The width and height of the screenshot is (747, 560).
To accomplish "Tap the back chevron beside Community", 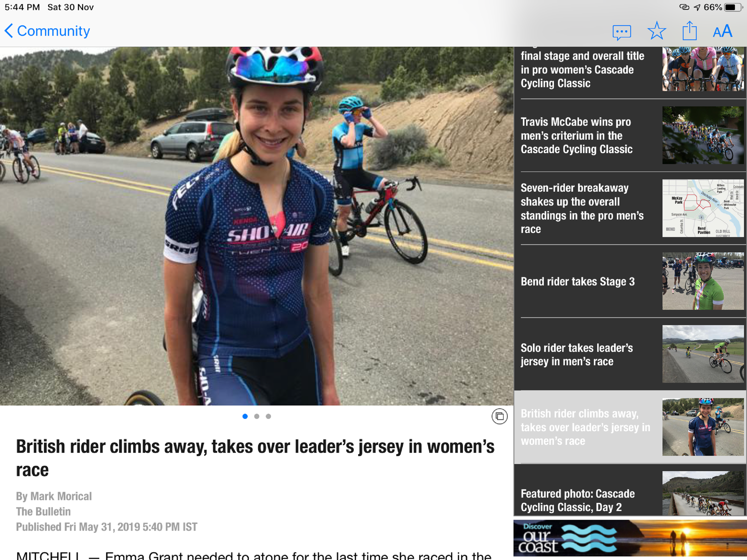I will [9, 31].
